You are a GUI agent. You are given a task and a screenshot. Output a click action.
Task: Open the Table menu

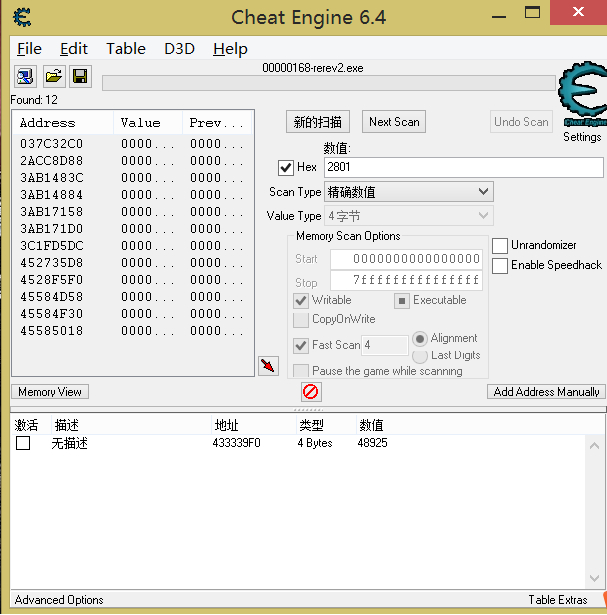(x=126, y=49)
